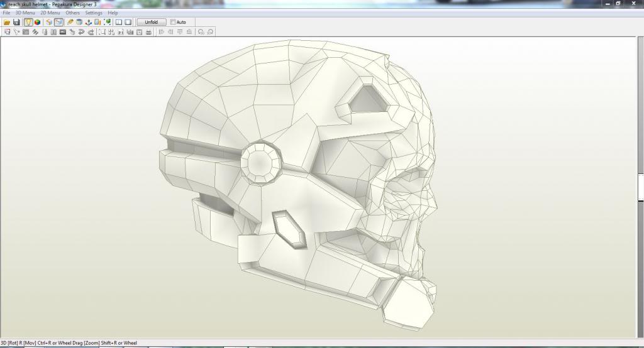644x348 pixels.
Task: Open the File menu
Action: click(x=6, y=13)
